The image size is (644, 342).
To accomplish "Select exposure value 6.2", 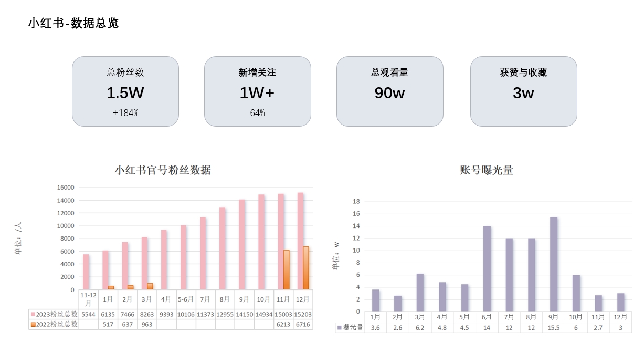I will pyautogui.click(x=420, y=328).
